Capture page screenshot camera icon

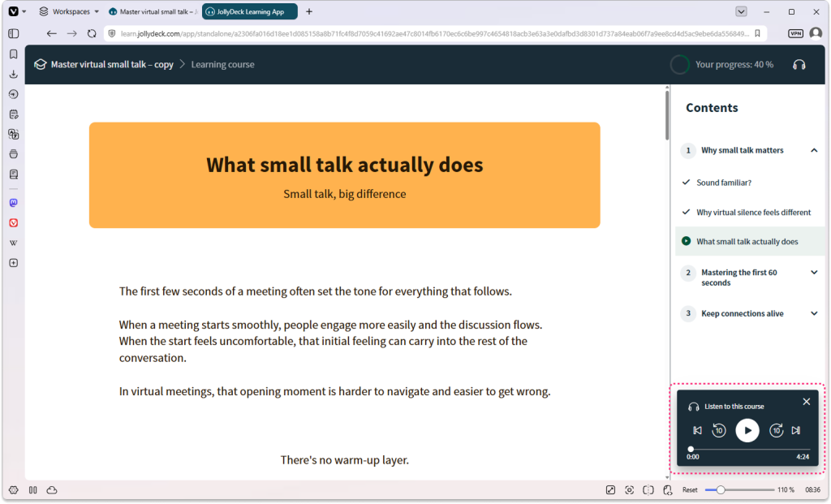click(629, 490)
